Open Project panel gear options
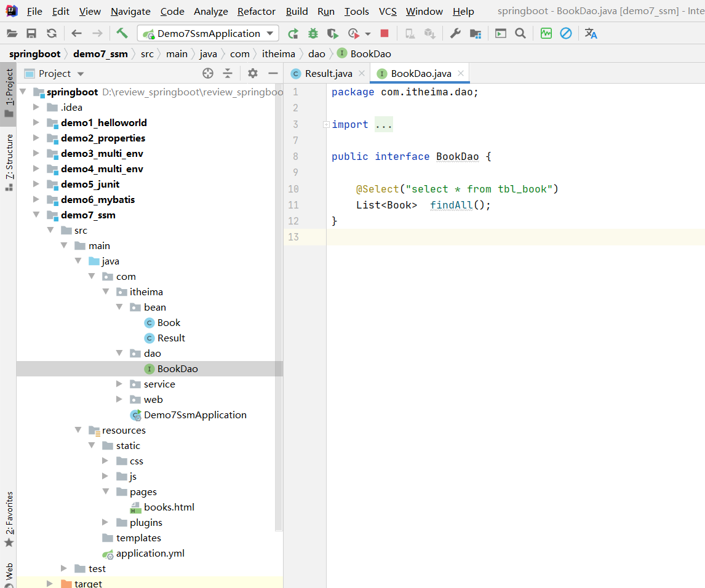This screenshot has width=705, height=588. coord(252,73)
